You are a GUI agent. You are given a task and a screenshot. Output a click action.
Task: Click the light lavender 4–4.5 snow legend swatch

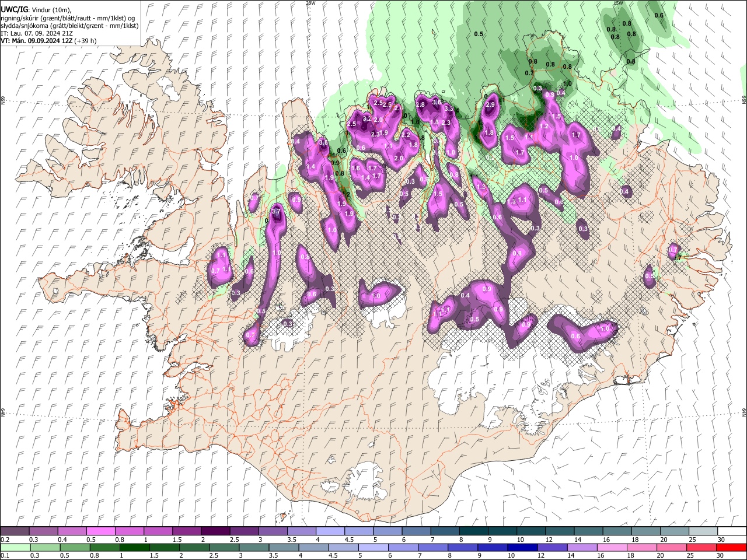(x=330, y=531)
